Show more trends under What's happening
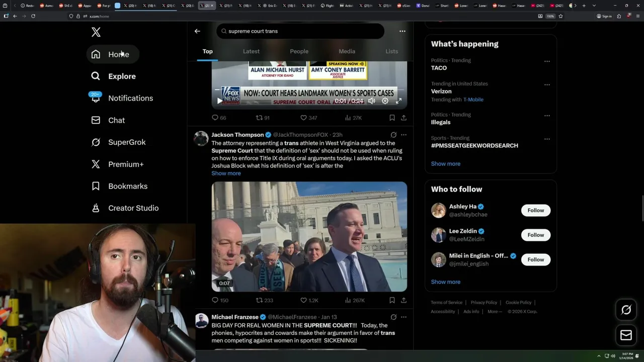Image resolution: width=644 pixels, height=362 pixels. (445, 164)
